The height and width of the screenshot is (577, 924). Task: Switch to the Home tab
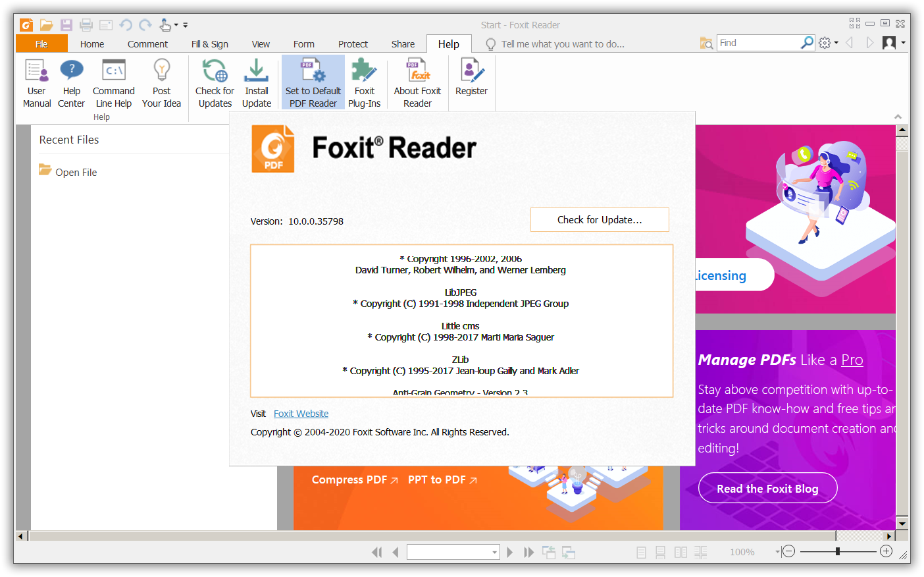[x=92, y=44]
